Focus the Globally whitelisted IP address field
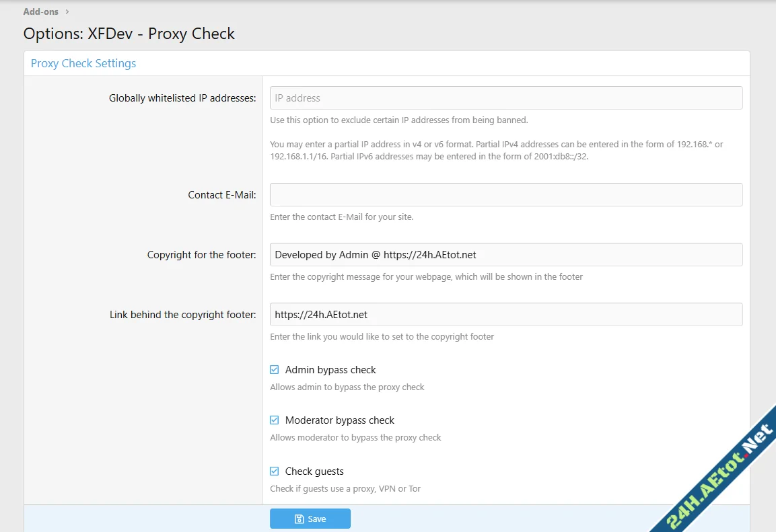This screenshot has height=532, width=776. 505,98
